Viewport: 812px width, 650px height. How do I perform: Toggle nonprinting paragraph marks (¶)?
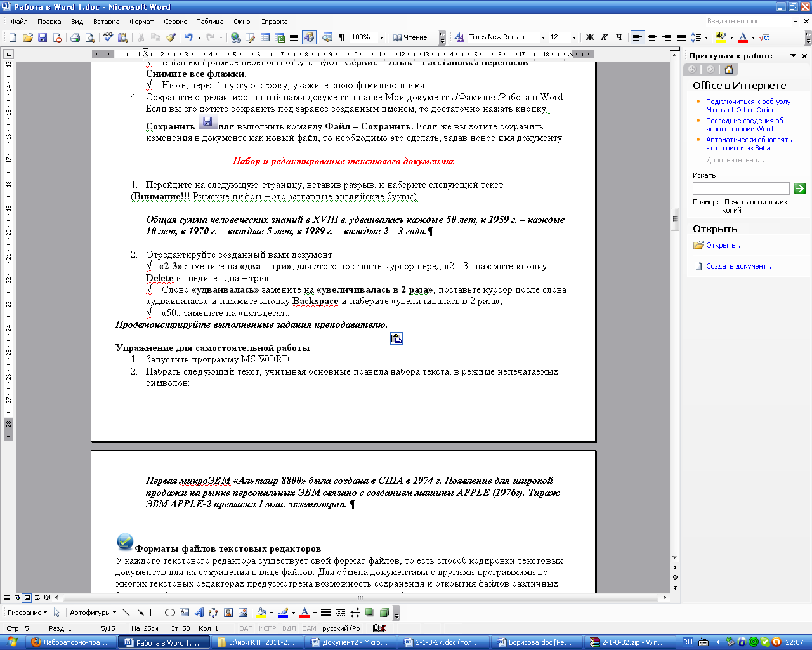[x=342, y=37]
